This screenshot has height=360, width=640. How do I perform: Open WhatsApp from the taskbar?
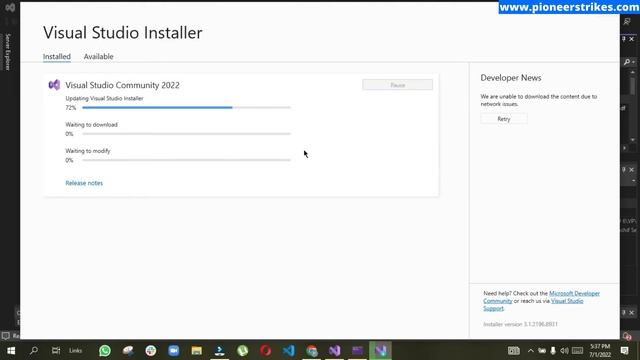(105, 351)
